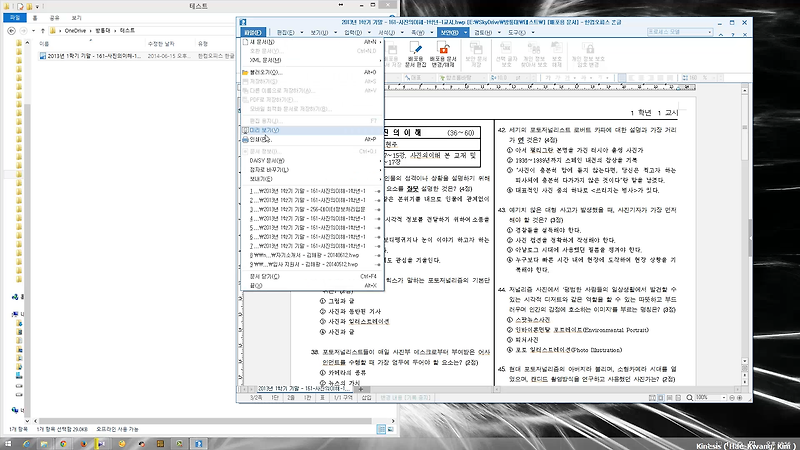The width and height of the screenshot is (800, 450).
Task: Expand the arrow next to 보안 tab
Action: click(x=465, y=33)
